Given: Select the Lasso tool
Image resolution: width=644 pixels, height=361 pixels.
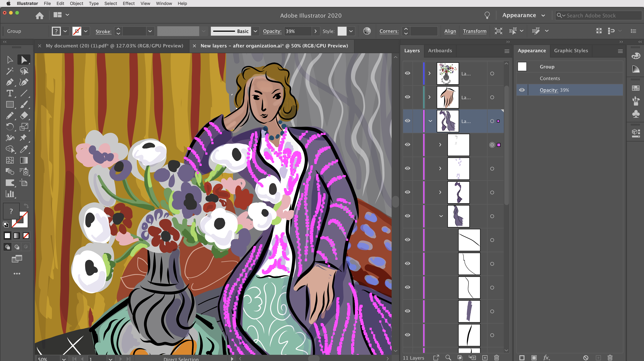Looking at the screenshot, I should (24, 71).
